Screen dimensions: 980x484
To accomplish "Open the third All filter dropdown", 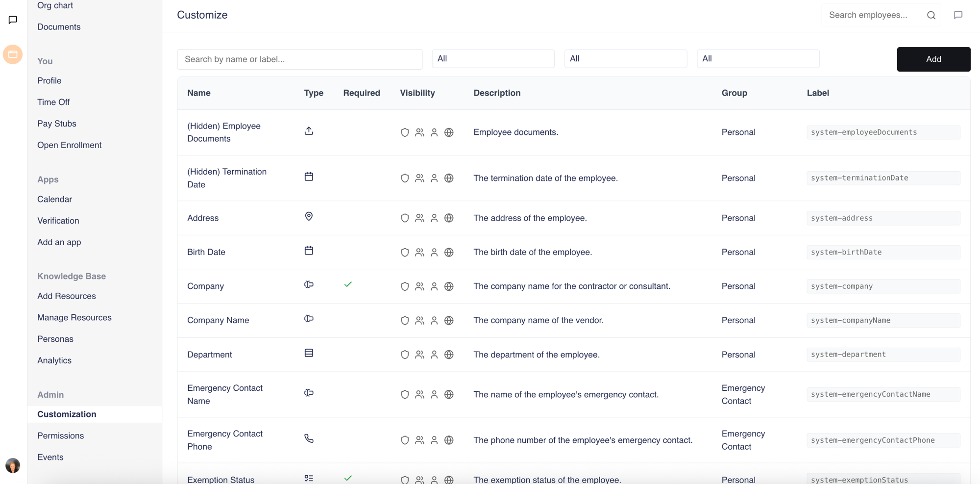I will (x=758, y=59).
